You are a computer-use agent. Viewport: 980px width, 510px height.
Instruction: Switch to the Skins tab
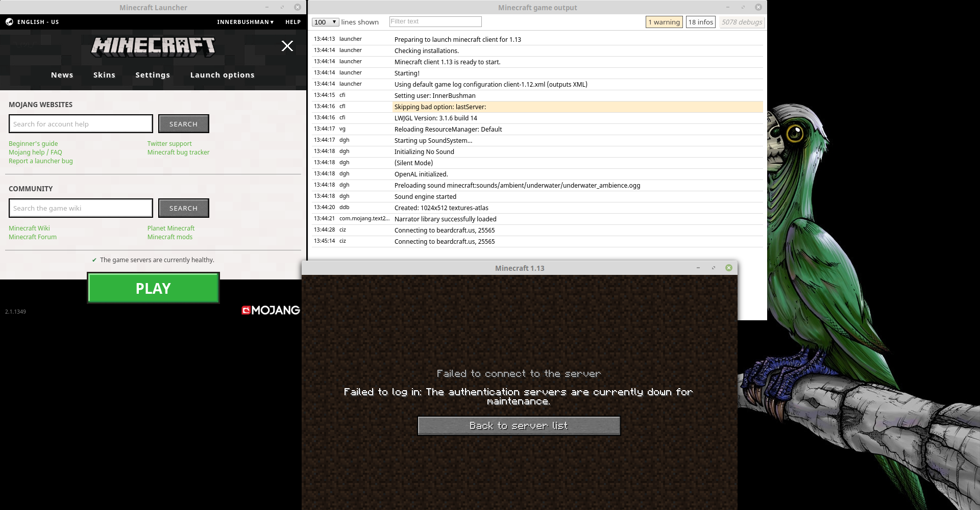tap(104, 75)
